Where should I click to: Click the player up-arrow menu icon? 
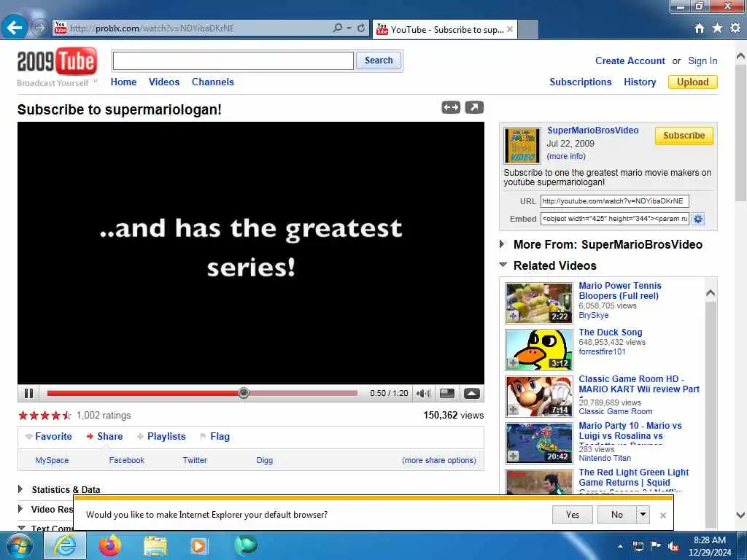[472, 393]
